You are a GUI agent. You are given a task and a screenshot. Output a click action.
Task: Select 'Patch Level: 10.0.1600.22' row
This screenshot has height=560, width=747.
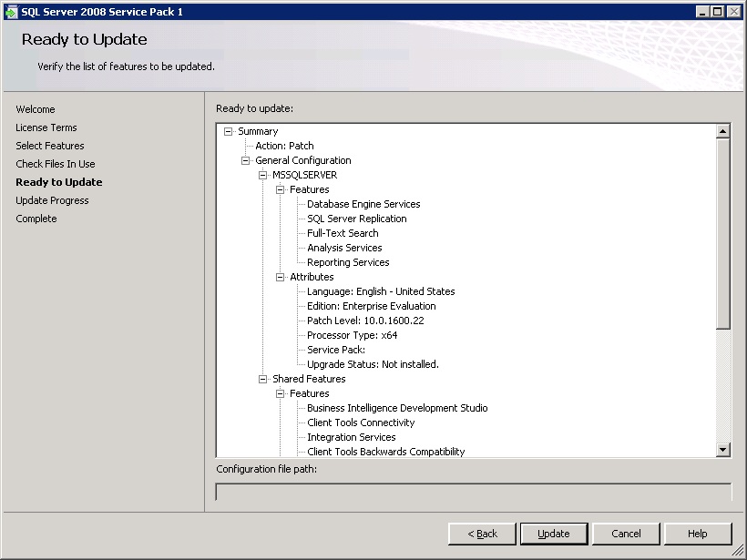[x=365, y=321]
